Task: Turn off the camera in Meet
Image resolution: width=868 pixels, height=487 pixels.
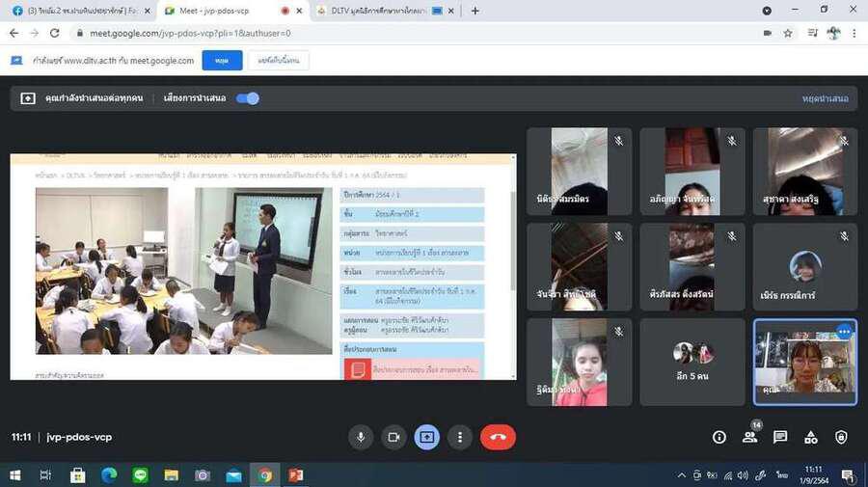Action: (393, 437)
